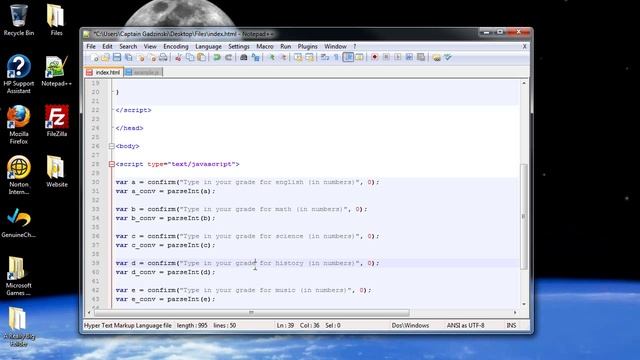Click horizontal scrollbar right arrow
This screenshot has height=360, width=640.
click(515, 313)
